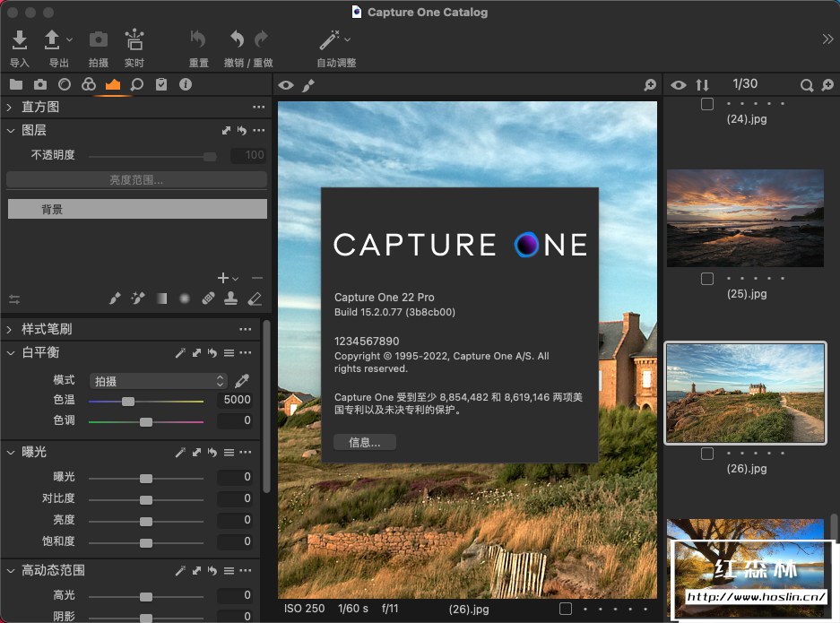Click the Info button in About dialog

pyautogui.click(x=364, y=442)
